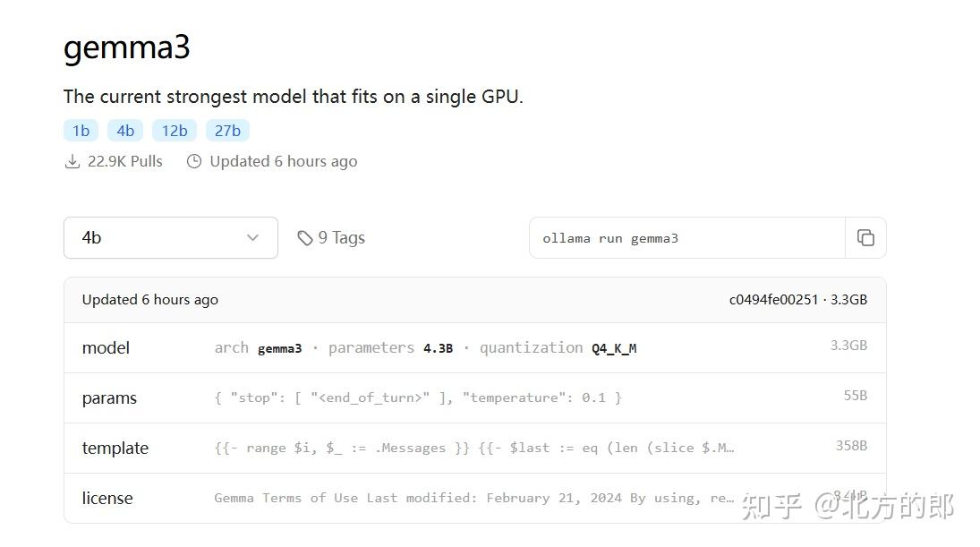This screenshot has width=980, height=547.
Task: Click the clock icon next to Updated
Action: coord(194,160)
